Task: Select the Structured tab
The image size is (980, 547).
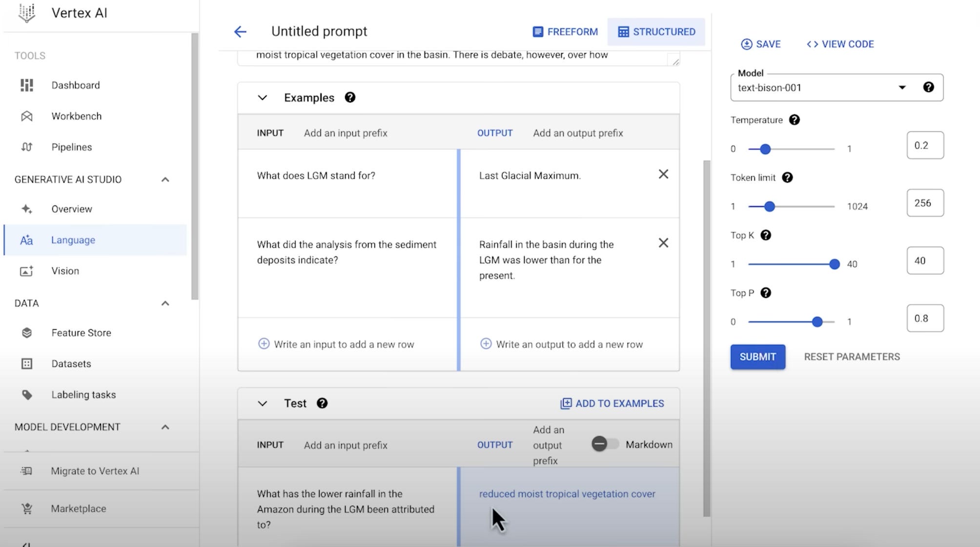Action: click(656, 32)
